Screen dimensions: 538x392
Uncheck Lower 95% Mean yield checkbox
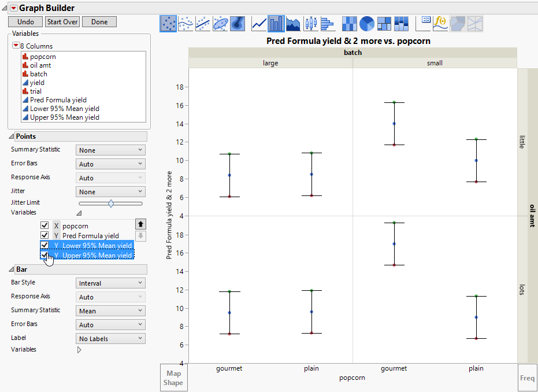click(x=44, y=246)
